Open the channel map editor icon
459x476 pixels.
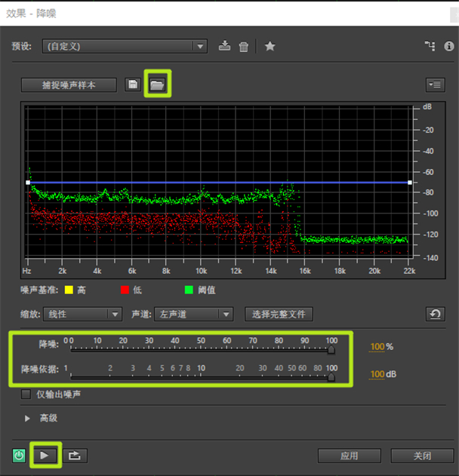(430, 46)
